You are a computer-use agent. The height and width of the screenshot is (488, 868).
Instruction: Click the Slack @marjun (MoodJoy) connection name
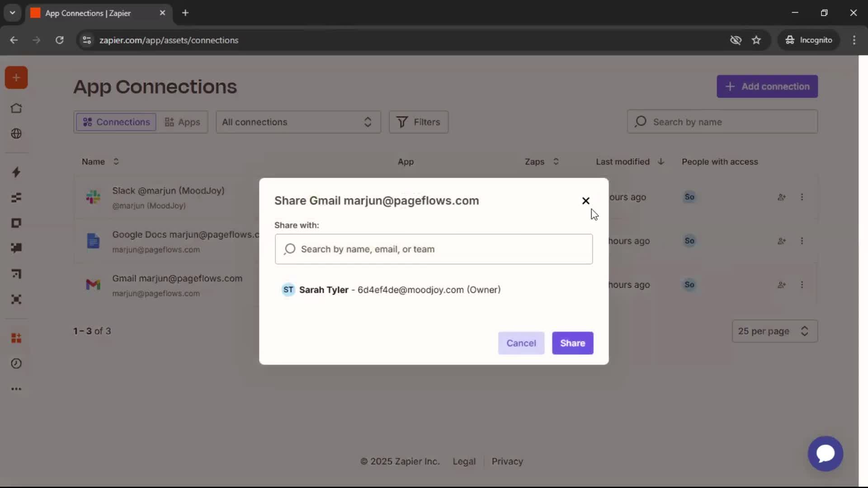[x=168, y=191]
